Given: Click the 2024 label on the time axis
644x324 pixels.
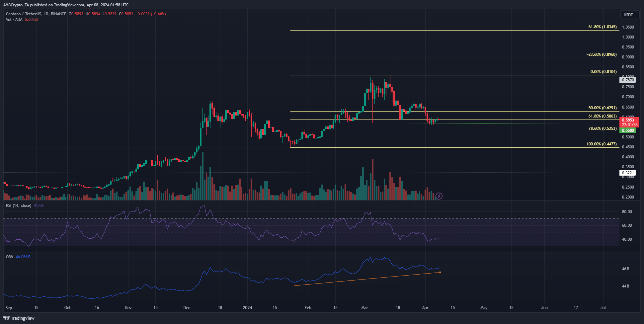Looking at the screenshot, I should coord(247,308).
